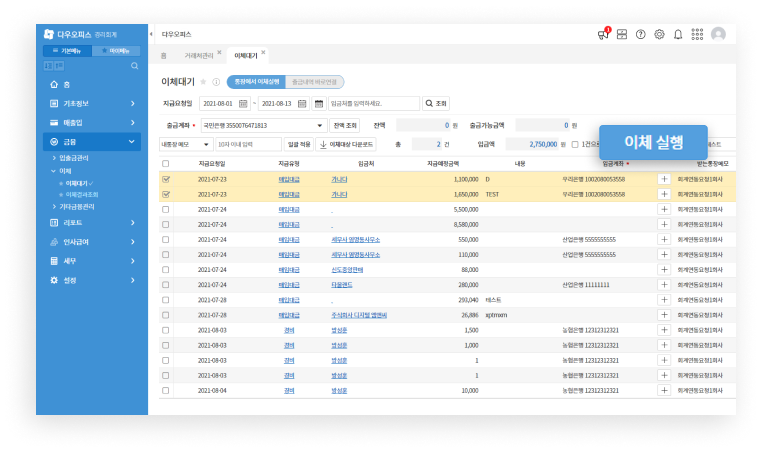Open the 내통장 메모 dropdown
The width and height of the screenshot is (761, 452).
[186, 144]
